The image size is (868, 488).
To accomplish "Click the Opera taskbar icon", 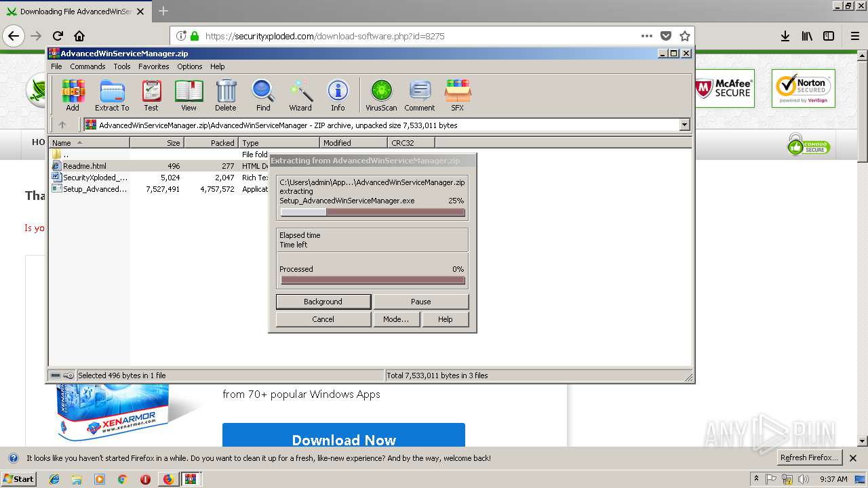I will [145, 479].
